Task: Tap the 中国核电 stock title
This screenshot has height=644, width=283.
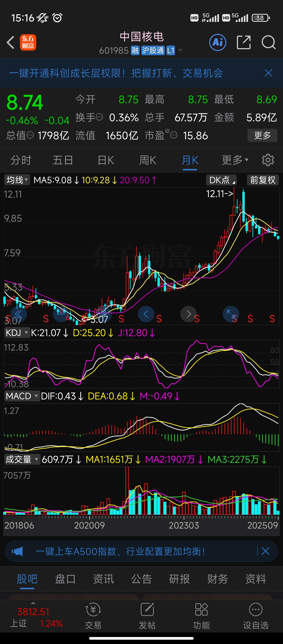Action: pyautogui.click(x=142, y=37)
